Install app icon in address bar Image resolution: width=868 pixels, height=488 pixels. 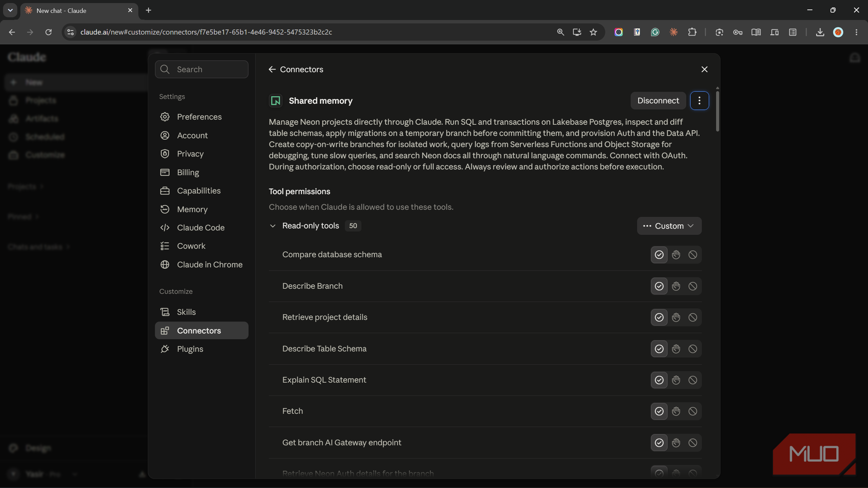click(x=577, y=32)
